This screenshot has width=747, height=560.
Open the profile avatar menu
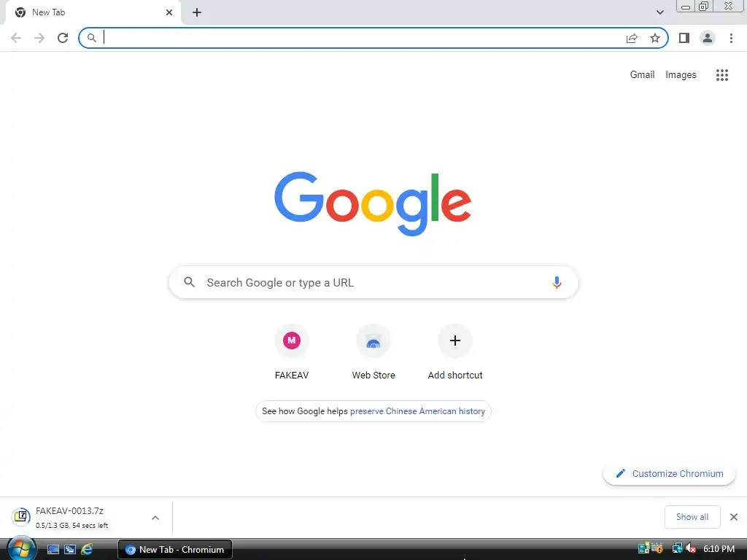click(708, 38)
